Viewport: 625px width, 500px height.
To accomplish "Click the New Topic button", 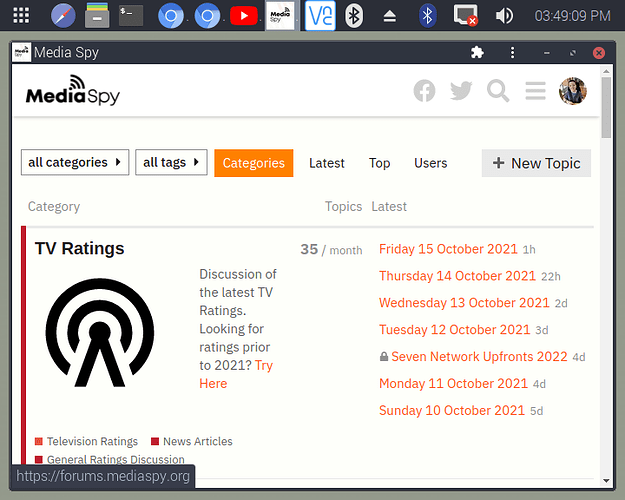I will 536,163.
